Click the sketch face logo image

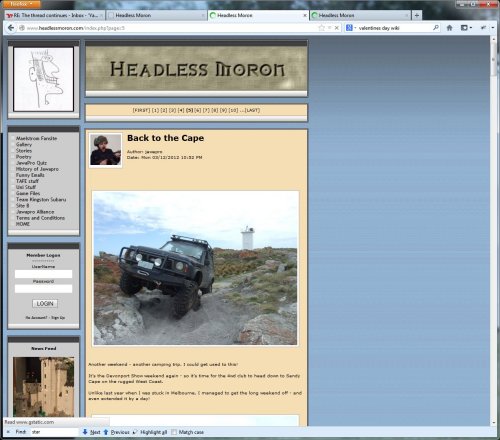(43, 79)
